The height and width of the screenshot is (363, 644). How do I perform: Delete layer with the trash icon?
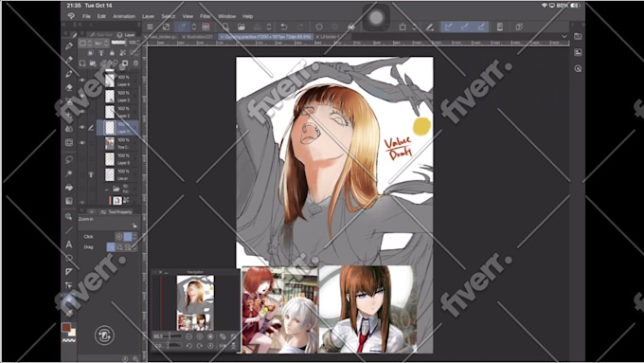point(135,64)
